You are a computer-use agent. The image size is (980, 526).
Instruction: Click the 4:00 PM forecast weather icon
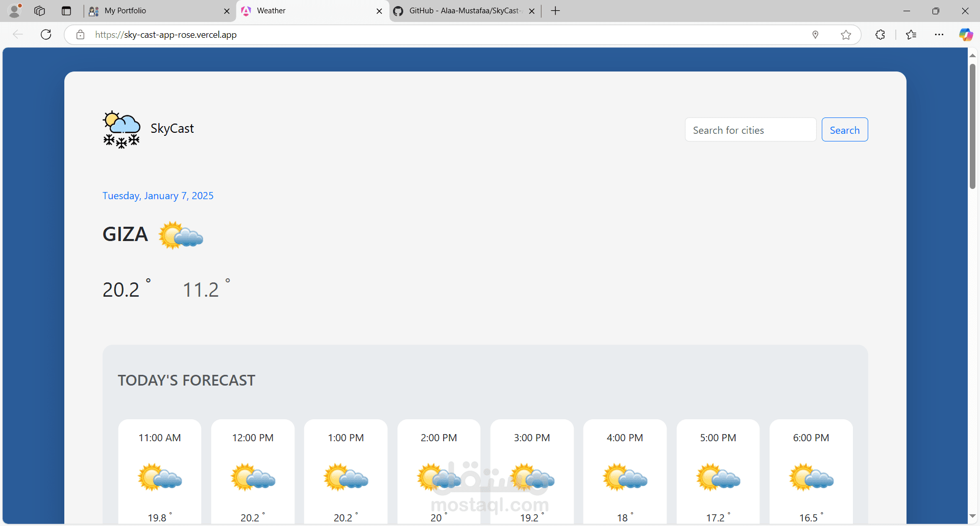point(625,477)
